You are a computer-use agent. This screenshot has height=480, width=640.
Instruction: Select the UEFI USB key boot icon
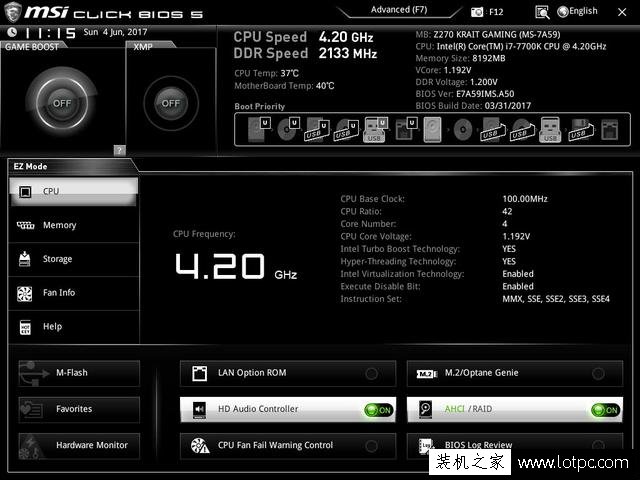tap(375, 130)
